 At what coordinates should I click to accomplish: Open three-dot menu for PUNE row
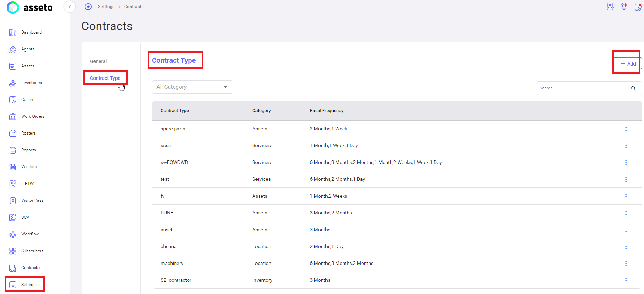pyautogui.click(x=626, y=213)
